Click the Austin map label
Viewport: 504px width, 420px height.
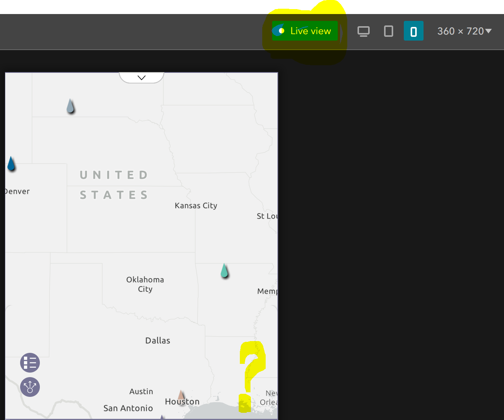[x=141, y=392]
